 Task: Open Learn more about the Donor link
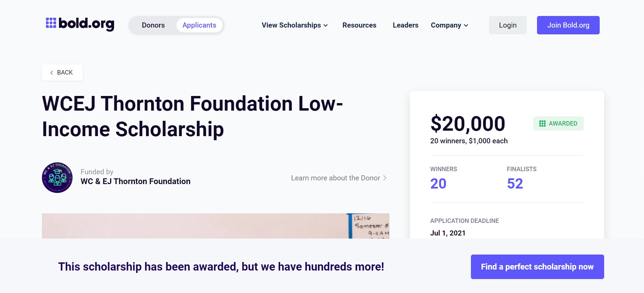point(335,178)
